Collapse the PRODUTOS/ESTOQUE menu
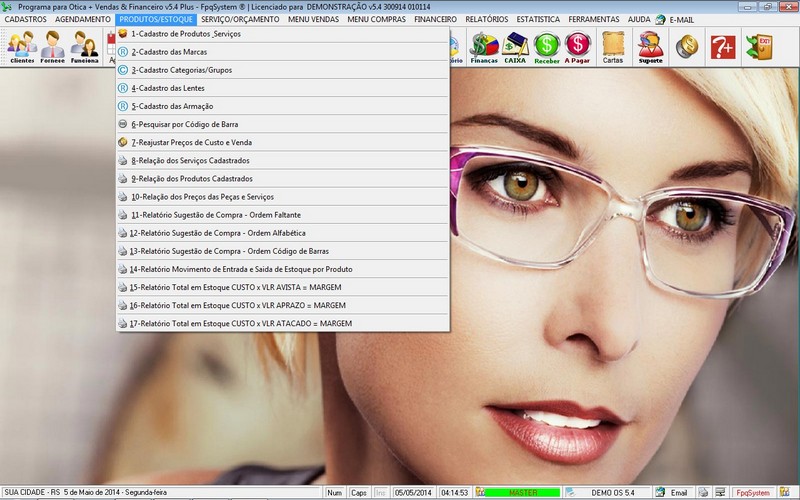This screenshot has width=800, height=500. point(156,19)
